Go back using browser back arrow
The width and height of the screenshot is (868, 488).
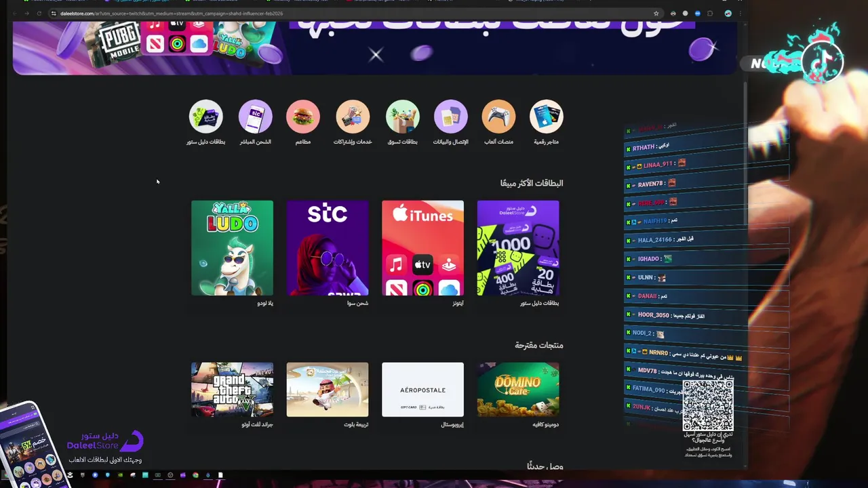tap(16, 14)
